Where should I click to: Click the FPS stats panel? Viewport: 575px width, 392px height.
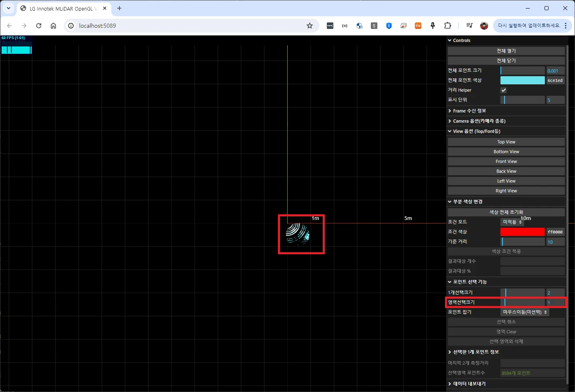16,45
